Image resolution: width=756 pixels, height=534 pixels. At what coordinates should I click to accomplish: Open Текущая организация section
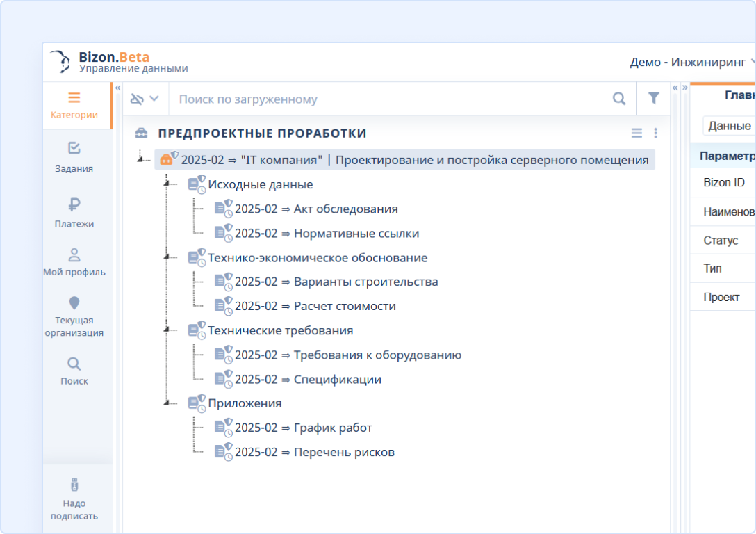74,316
